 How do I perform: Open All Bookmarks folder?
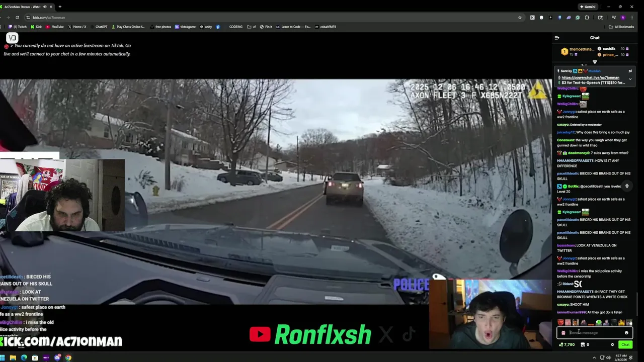point(621,27)
